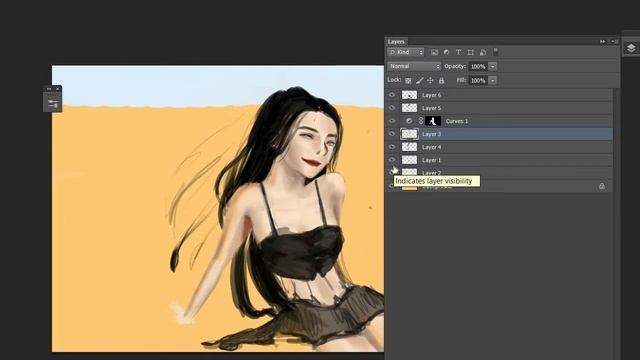Open the Kind filter type dropdown
Viewport: 640px width, 360px height.
[x=406, y=52]
